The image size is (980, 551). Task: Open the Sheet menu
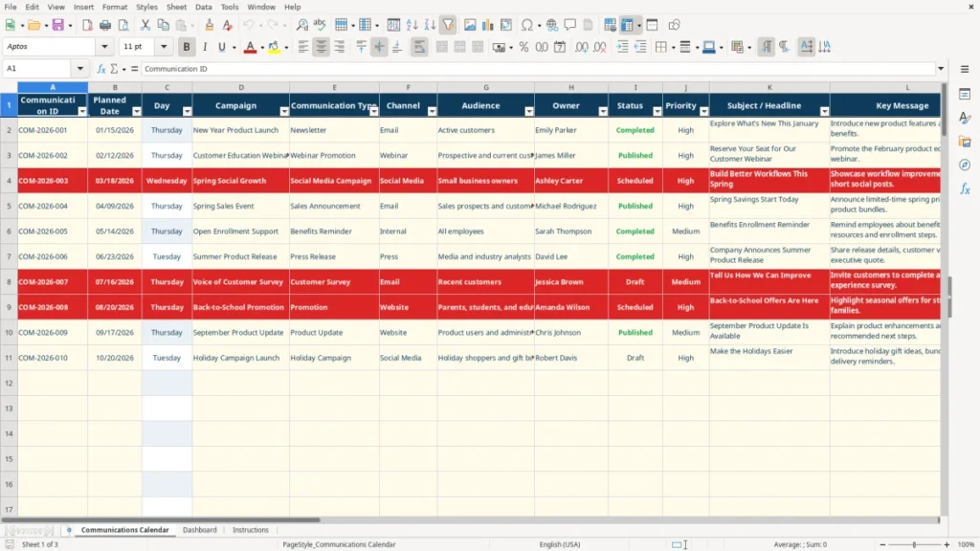[x=176, y=7]
